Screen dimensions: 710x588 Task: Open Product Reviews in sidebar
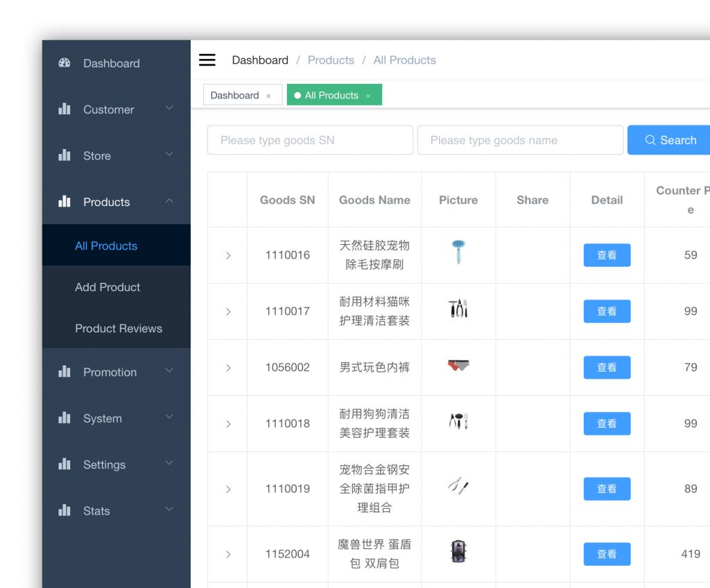[x=116, y=329]
